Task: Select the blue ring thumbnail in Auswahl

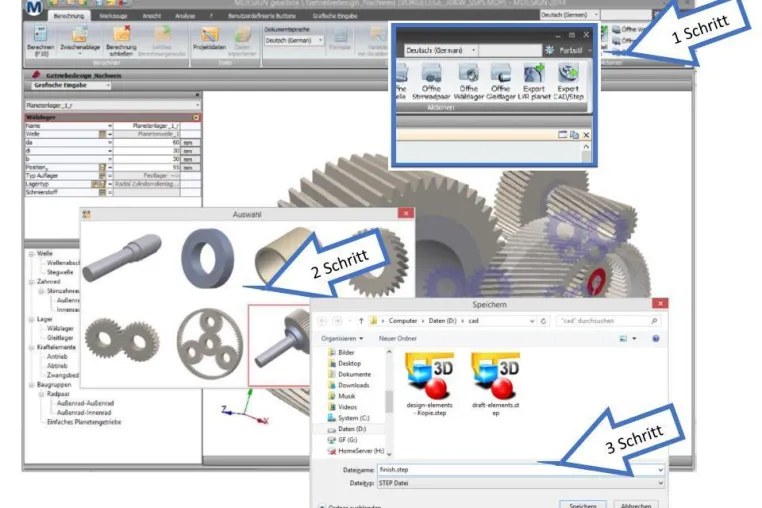Action: (208, 258)
